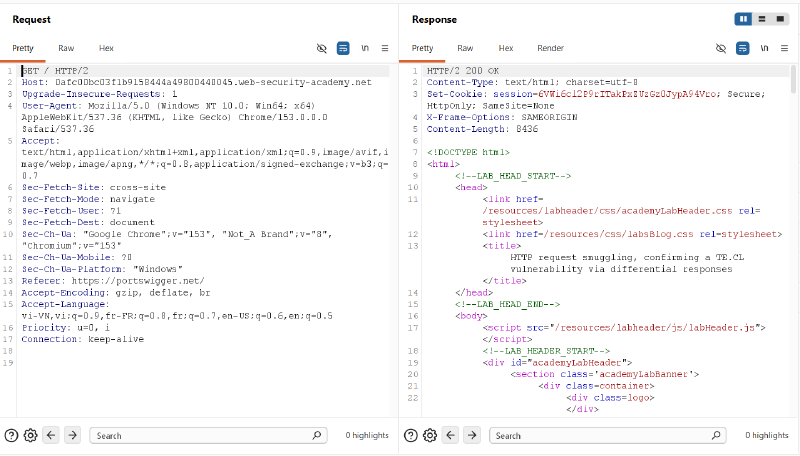Screen dimensions: 800x456
Task: Open Request search help icon
Action: pyautogui.click(x=11, y=436)
